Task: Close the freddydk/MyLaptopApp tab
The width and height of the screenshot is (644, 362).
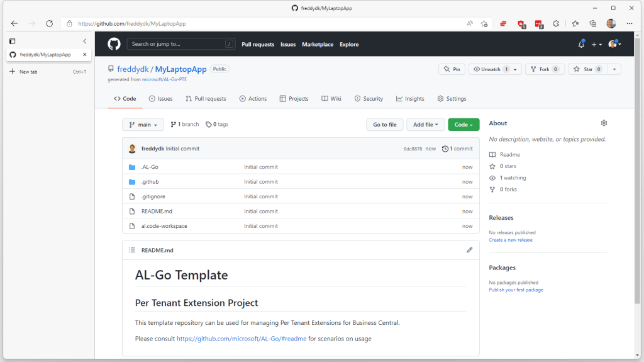Action: 85,54
